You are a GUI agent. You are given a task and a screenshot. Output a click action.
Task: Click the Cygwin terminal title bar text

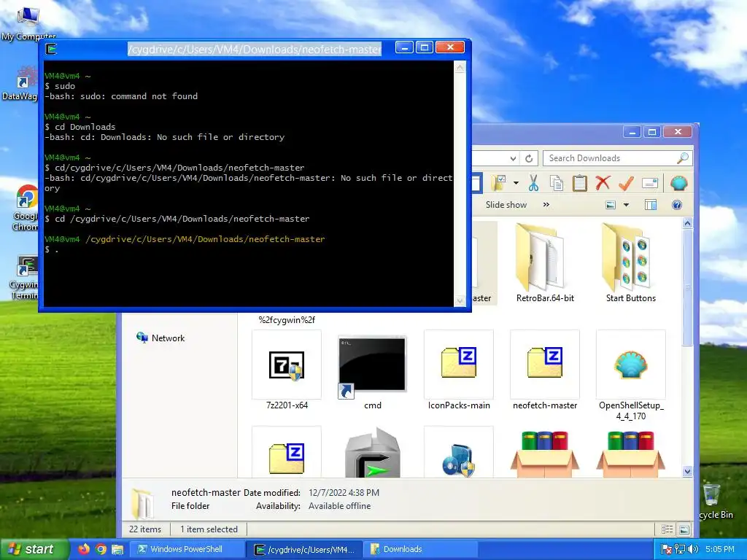pyautogui.click(x=255, y=49)
